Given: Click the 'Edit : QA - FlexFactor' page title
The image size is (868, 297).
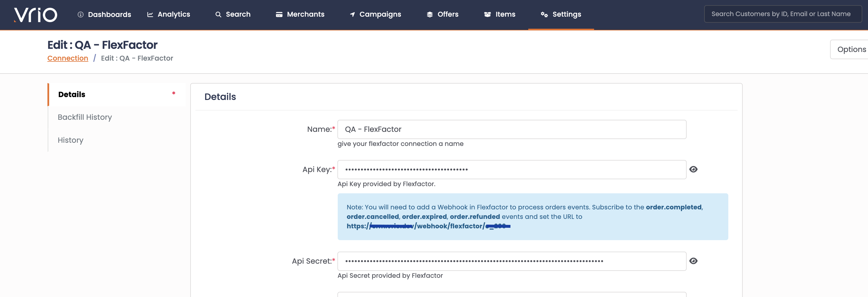Looking at the screenshot, I should coord(102,45).
